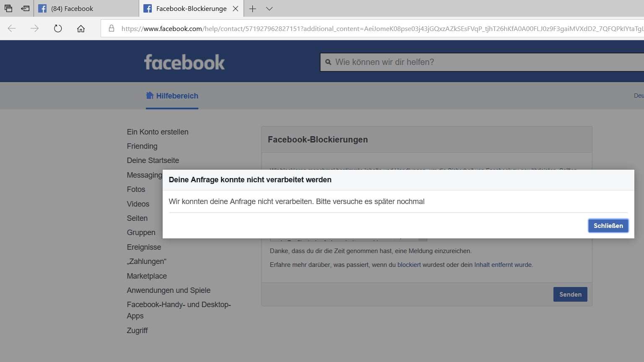Open the Ereignisse help topic

pyautogui.click(x=144, y=247)
